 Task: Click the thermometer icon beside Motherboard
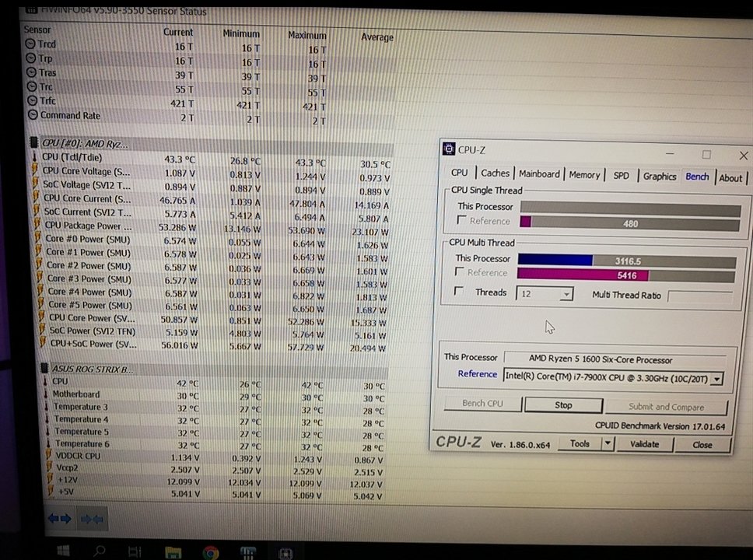46,394
